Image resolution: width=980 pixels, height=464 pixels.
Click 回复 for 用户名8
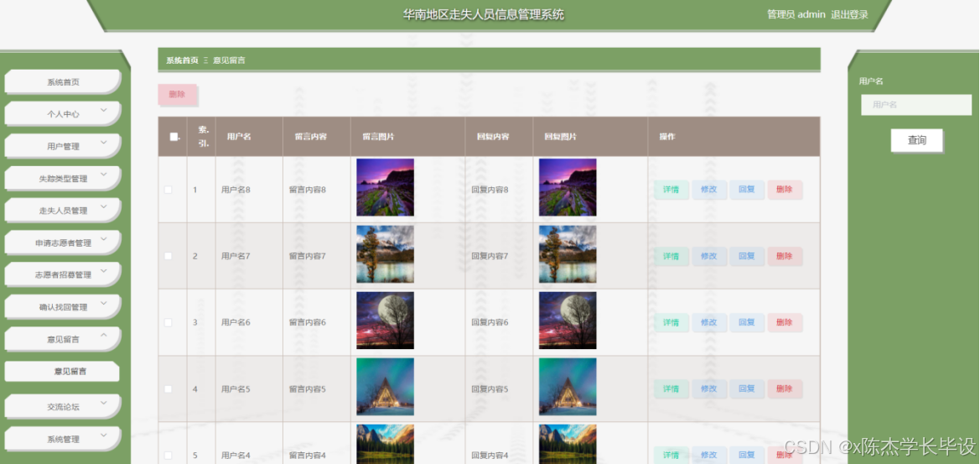click(x=747, y=190)
